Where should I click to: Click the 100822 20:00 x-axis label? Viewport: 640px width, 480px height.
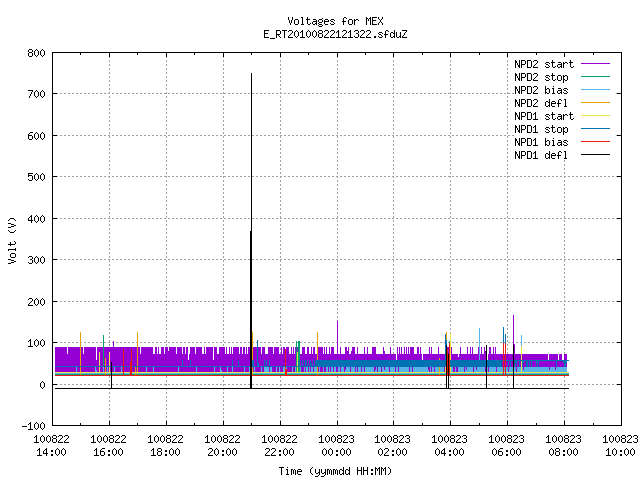pos(222,446)
